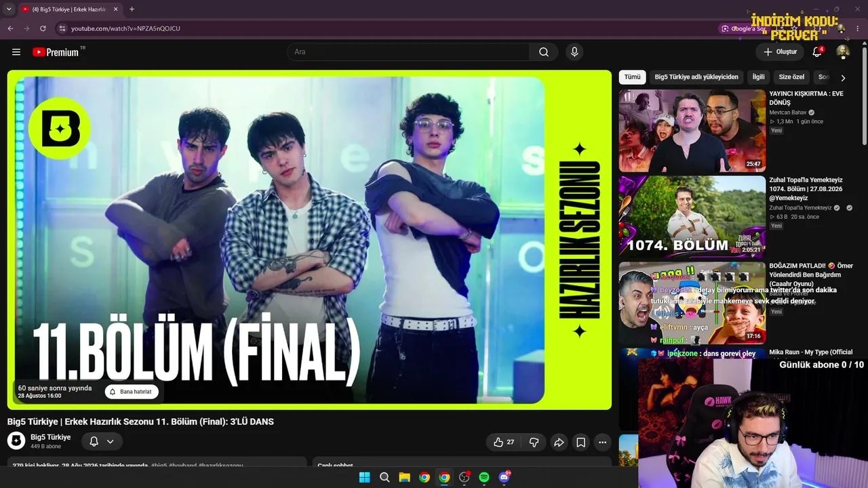The image size is (868, 488).
Task: Click the Oluştur create button
Action: point(780,52)
